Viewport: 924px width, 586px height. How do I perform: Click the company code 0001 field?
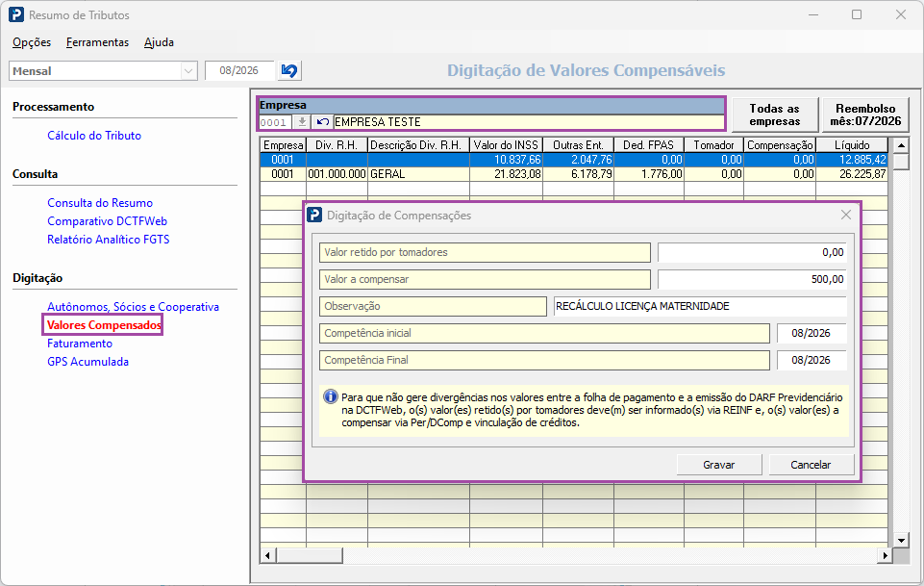click(x=275, y=122)
